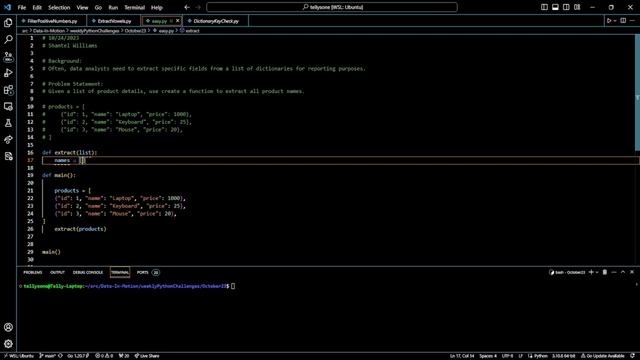Screen dimensions: 640x360
Task: Close the terminal panel
Action: point(632,272)
